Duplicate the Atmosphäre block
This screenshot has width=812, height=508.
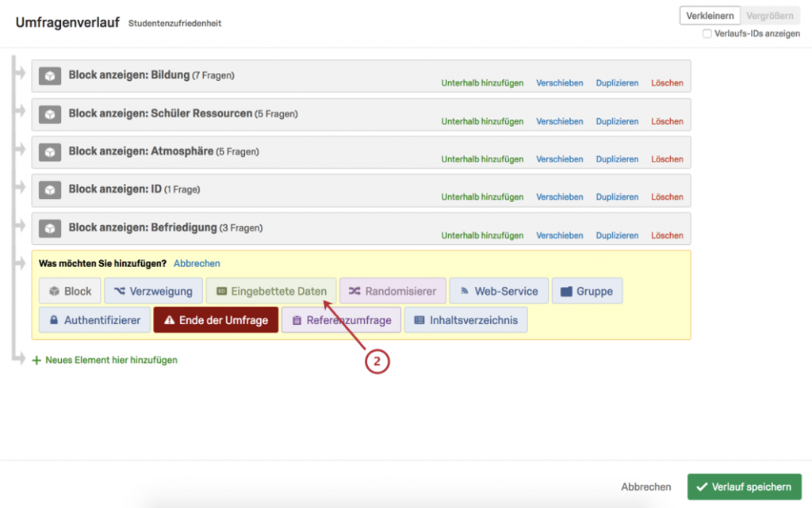[617, 159]
